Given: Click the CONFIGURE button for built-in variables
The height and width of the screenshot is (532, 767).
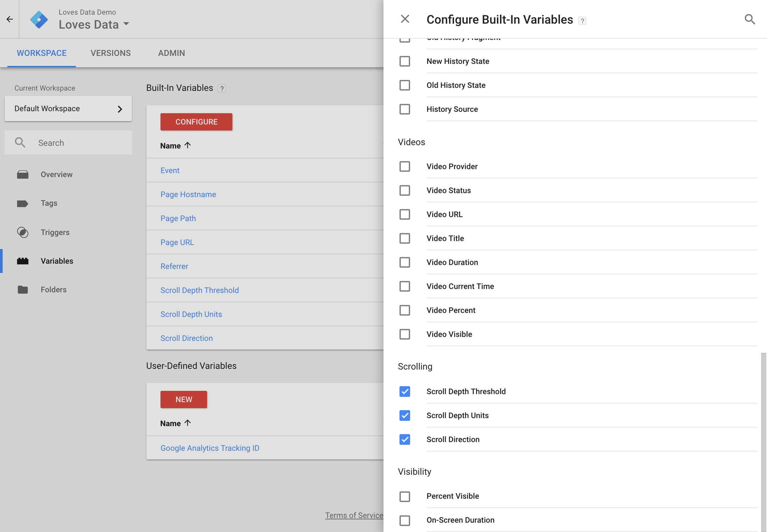Looking at the screenshot, I should 196,122.
